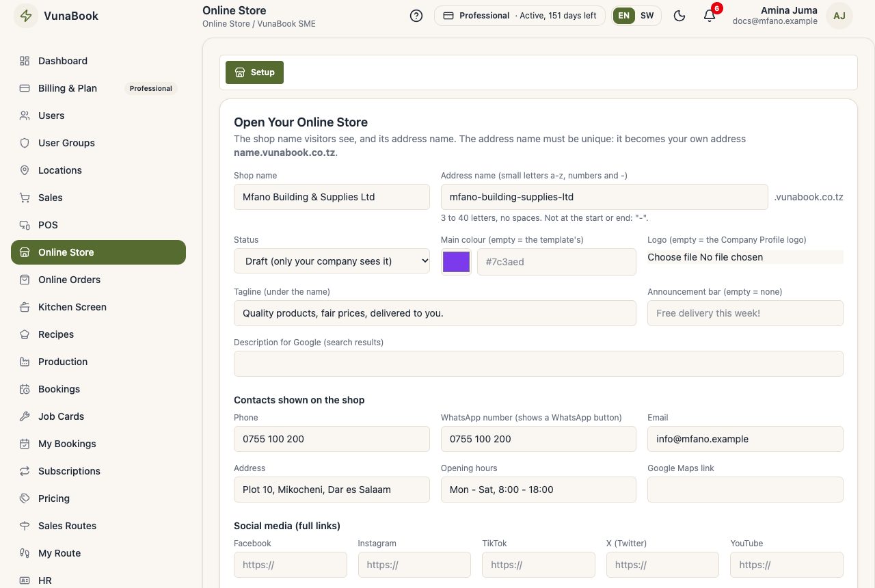The image size is (875, 588).
Task: Switch language to EN
Action: [x=624, y=16]
